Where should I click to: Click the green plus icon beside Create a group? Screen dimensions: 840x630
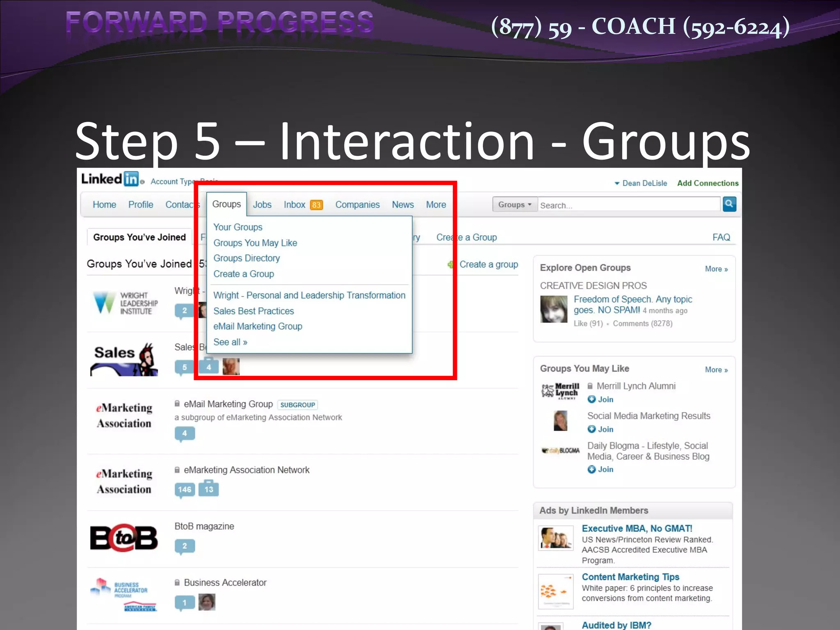[x=451, y=265]
